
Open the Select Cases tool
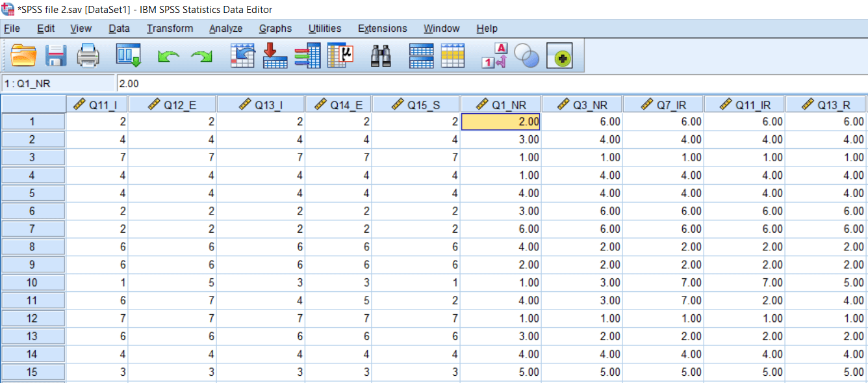pos(453,56)
